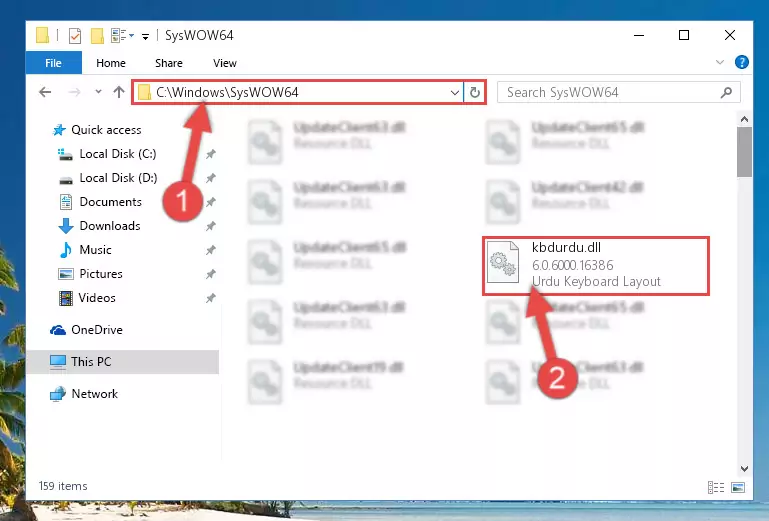The image size is (769, 521).
Task: Click the pin icon beside Downloads
Action: pos(210,226)
